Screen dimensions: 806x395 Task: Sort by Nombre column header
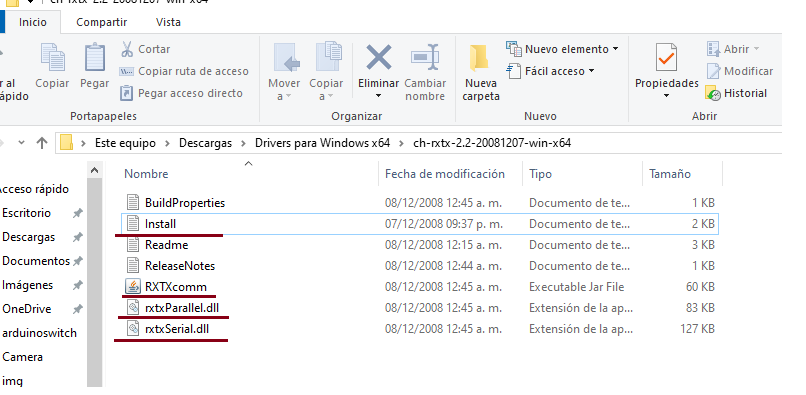(x=146, y=174)
